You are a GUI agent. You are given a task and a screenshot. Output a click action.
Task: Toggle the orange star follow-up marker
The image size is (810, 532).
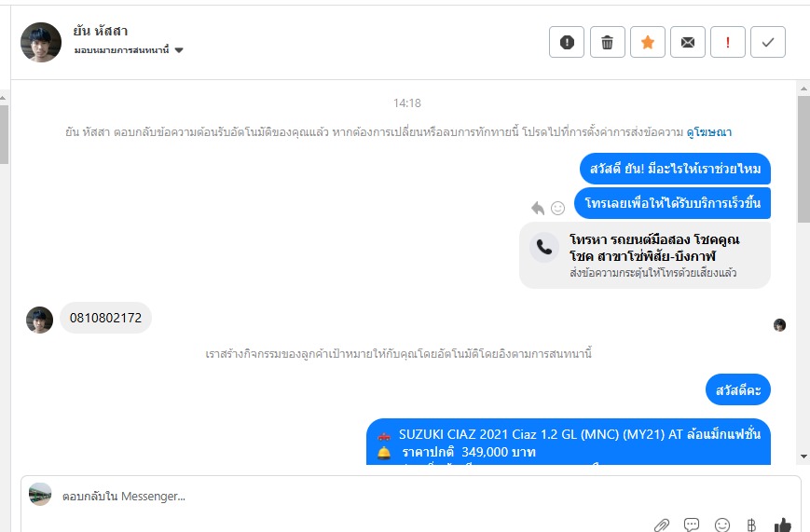point(648,42)
